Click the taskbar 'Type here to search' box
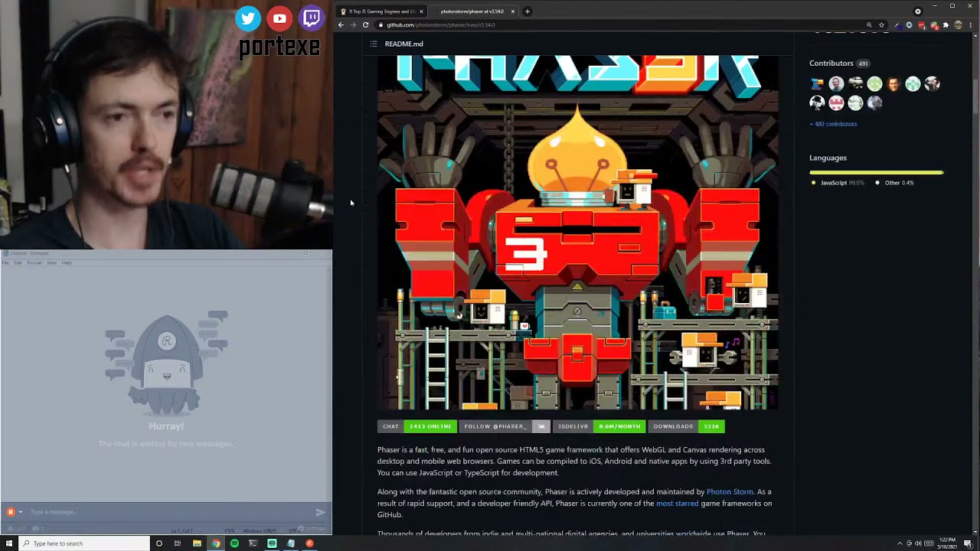Image resolution: width=980 pixels, height=551 pixels. [x=85, y=543]
